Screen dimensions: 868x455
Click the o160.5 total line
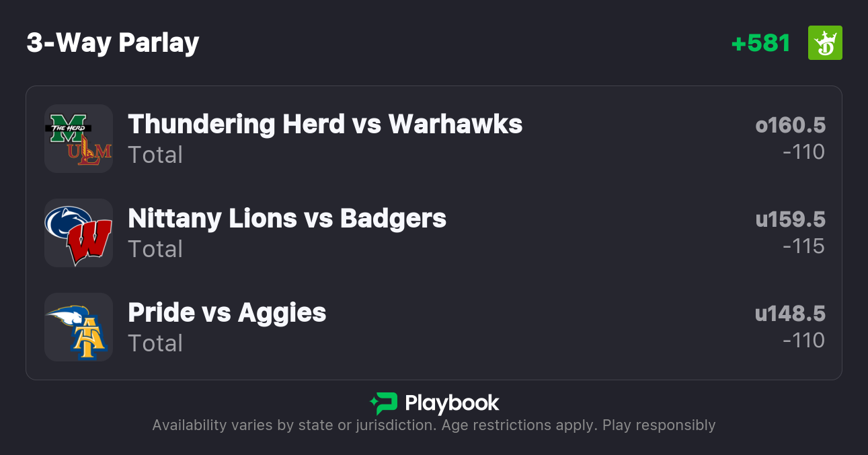(x=790, y=125)
